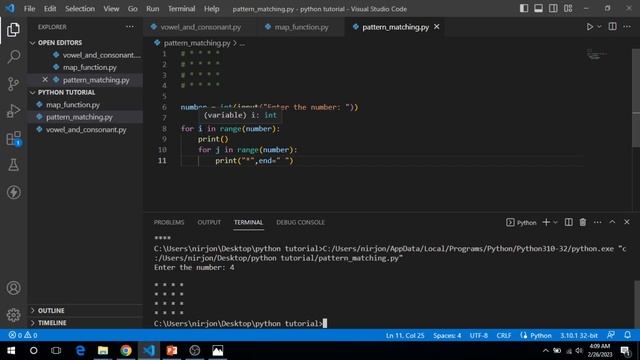Toggle the secondary side bar layout

(x=553, y=8)
